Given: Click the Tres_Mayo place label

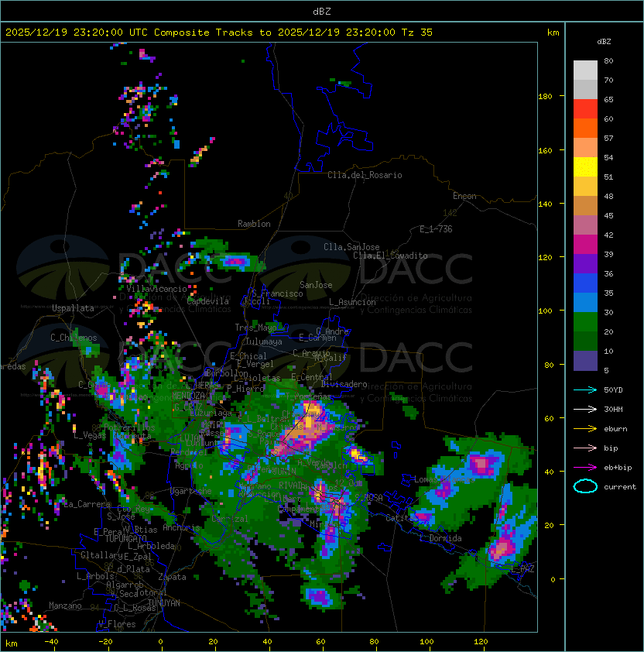Looking at the screenshot, I should click(x=255, y=328).
